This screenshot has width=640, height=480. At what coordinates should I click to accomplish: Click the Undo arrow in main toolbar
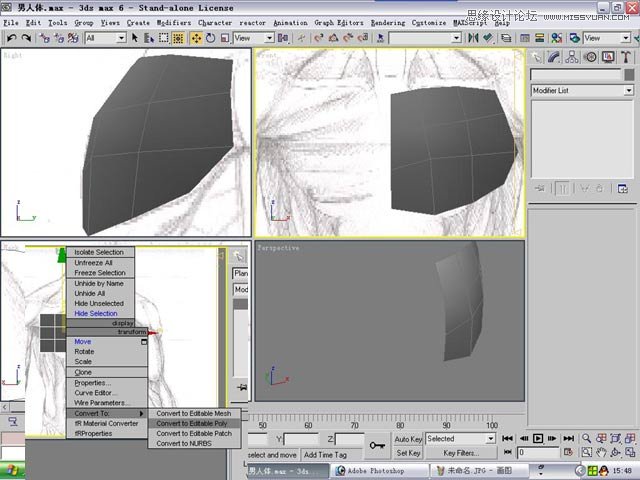coord(11,38)
